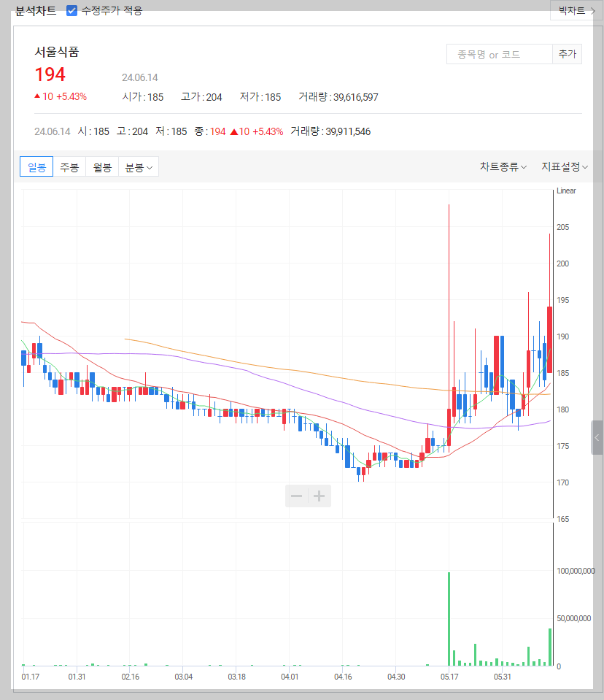604x700 pixels.
Task: Click the 고가:204 value
Action: (x=201, y=97)
